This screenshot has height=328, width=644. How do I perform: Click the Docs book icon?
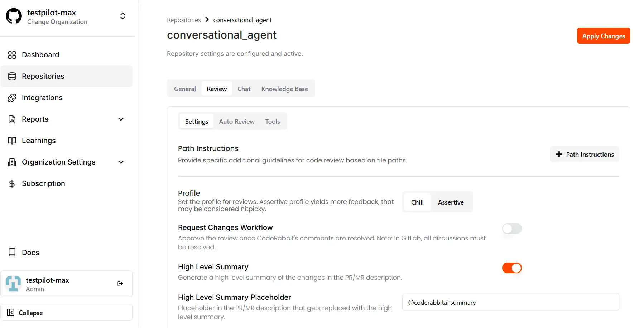click(12, 253)
